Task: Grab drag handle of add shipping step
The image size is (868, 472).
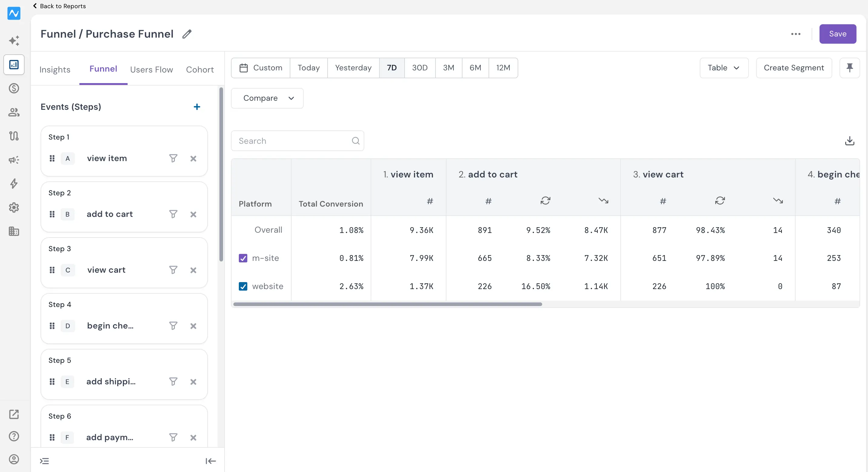Action: click(x=52, y=382)
